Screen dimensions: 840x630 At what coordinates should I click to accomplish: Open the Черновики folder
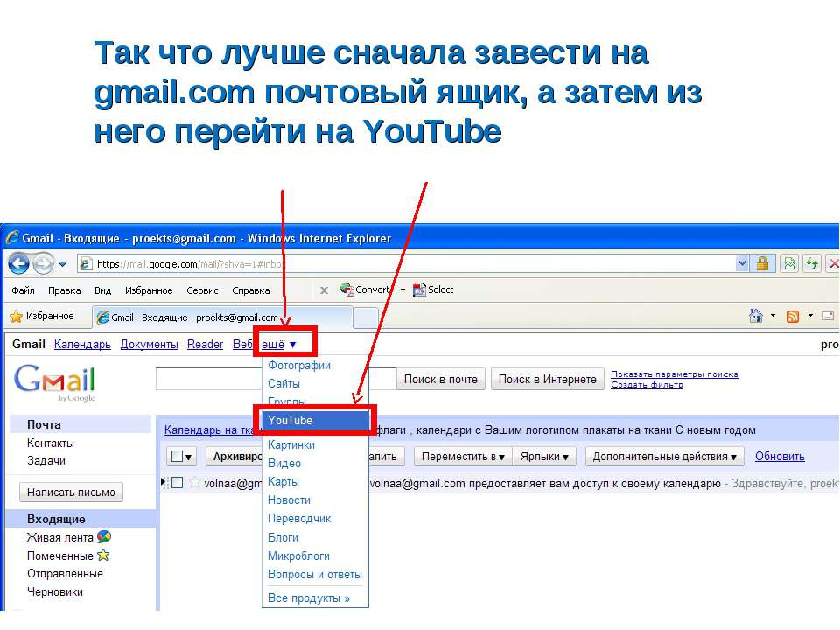point(55,592)
